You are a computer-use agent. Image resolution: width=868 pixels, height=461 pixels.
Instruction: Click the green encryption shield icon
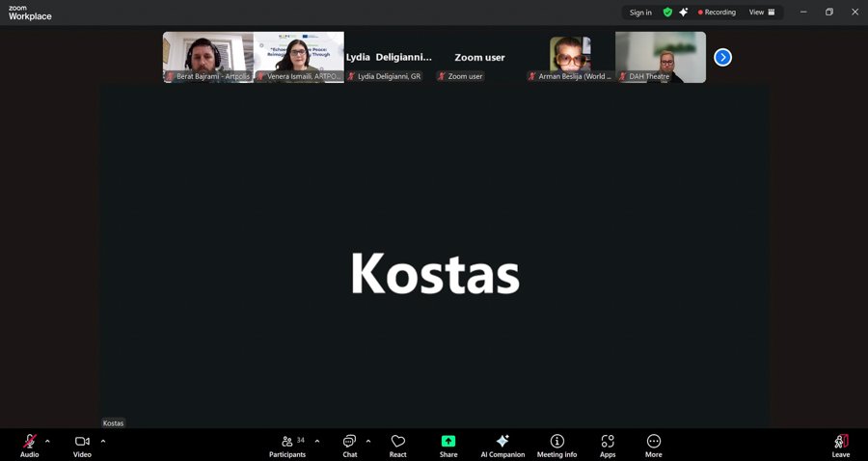(x=667, y=13)
